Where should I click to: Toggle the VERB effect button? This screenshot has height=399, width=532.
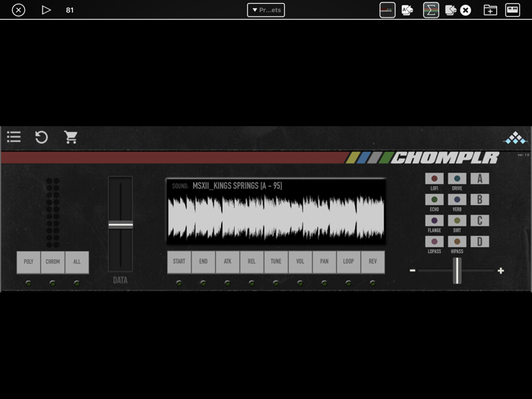pyautogui.click(x=457, y=199)
